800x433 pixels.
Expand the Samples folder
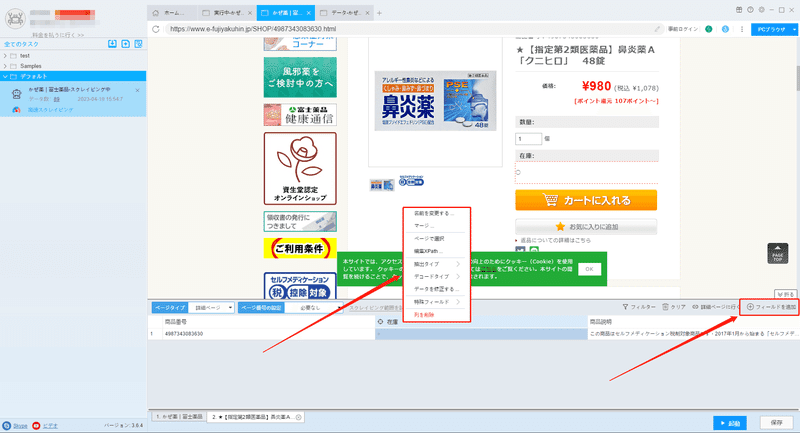click(x=5, y=66)
